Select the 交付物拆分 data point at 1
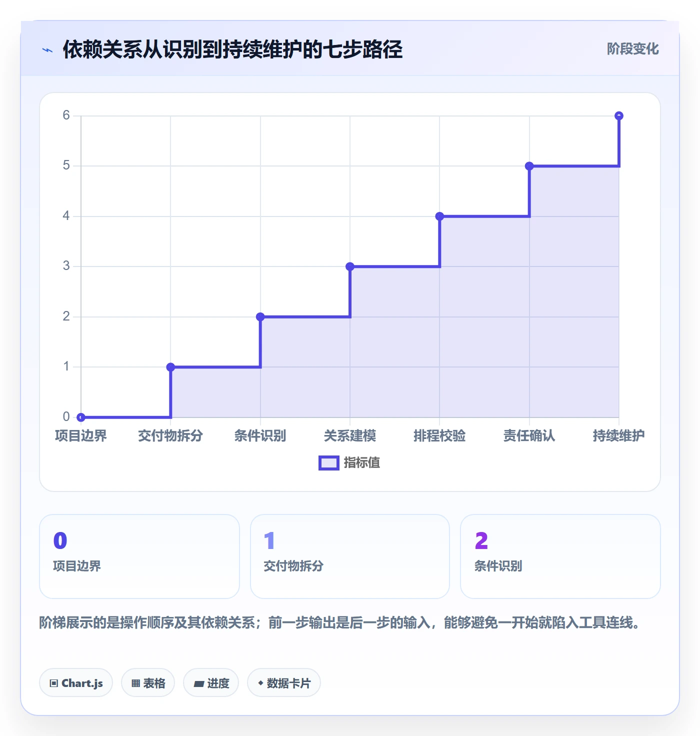Screen dimensions: 700x736 click(170, 367)
